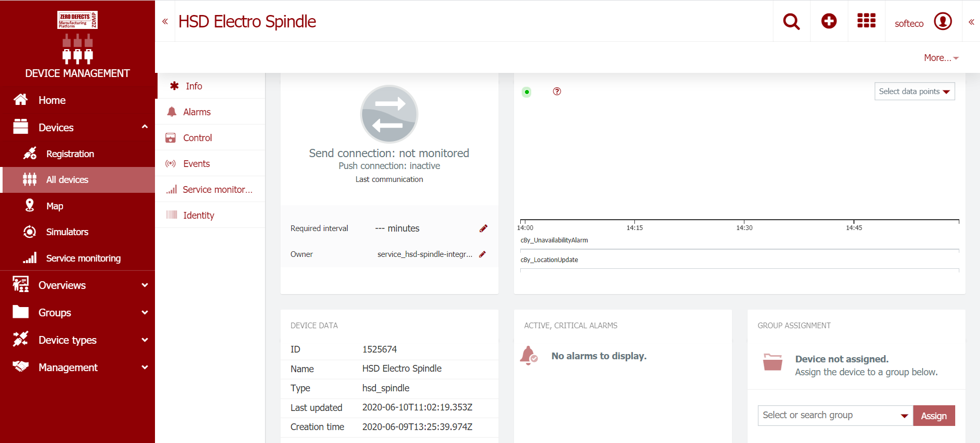
Task: Click the Home house icon
Action: click(x=21, y=99)
